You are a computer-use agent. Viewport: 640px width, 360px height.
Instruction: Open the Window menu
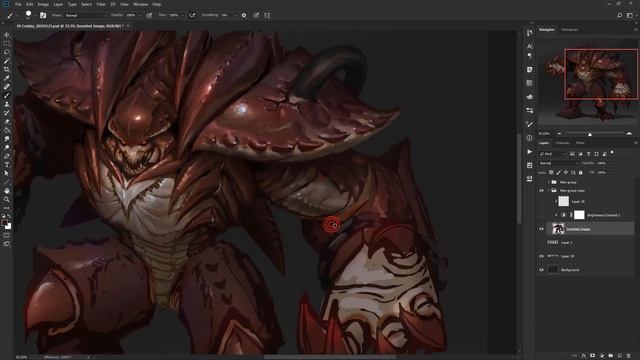click(140, 4)
